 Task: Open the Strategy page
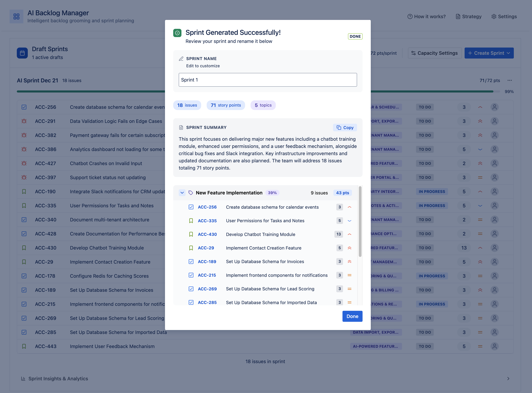tap(469, 16)
